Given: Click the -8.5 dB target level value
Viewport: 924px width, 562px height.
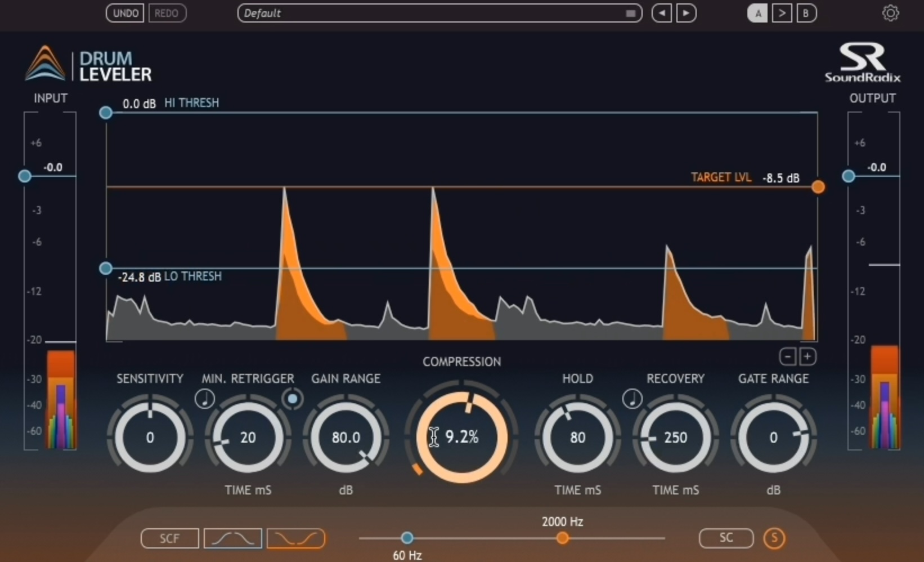Looking at the screenshot, I should [x=781, y=178].
